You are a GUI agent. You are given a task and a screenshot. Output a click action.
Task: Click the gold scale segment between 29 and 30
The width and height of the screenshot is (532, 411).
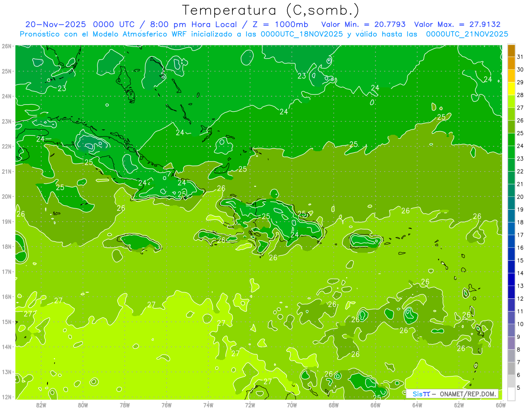(511, 76)
